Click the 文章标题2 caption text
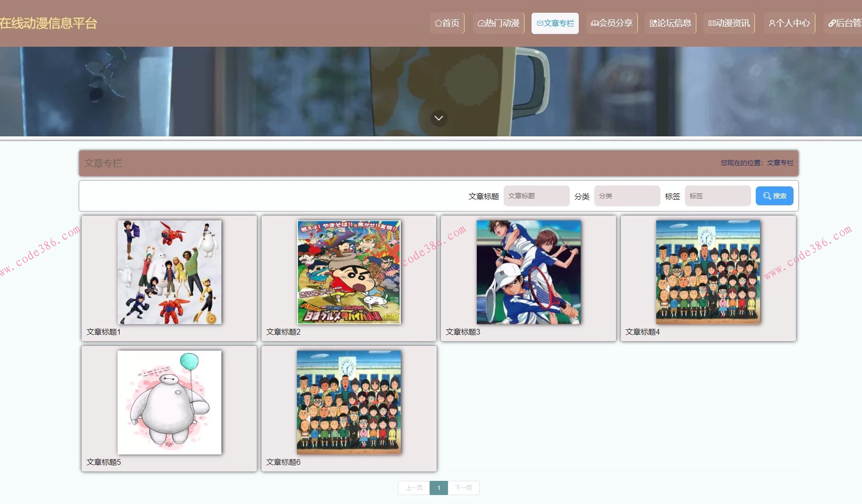 pyautogui.click(x=283, y=332)
